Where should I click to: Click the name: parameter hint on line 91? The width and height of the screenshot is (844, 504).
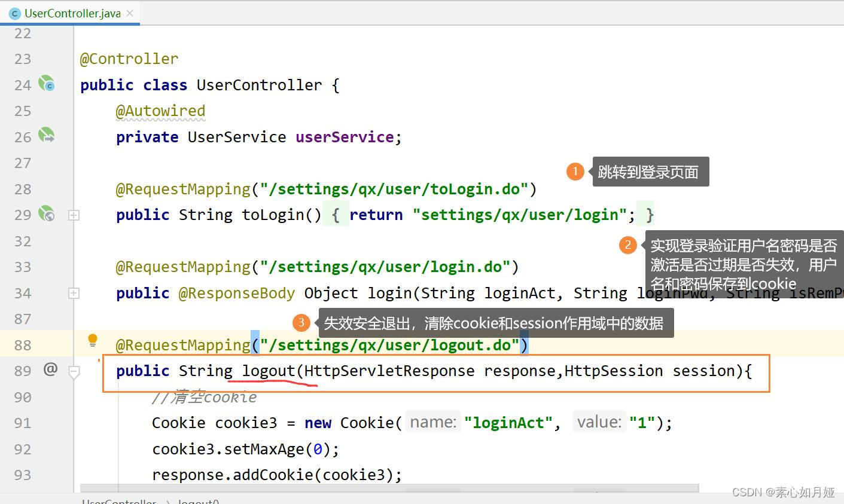pos(433,422)
